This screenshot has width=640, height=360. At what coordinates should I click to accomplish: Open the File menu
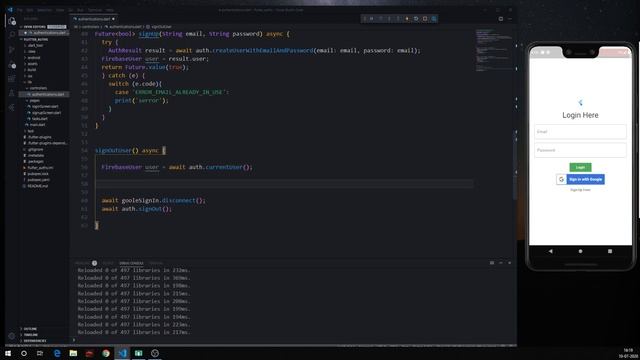20,10
